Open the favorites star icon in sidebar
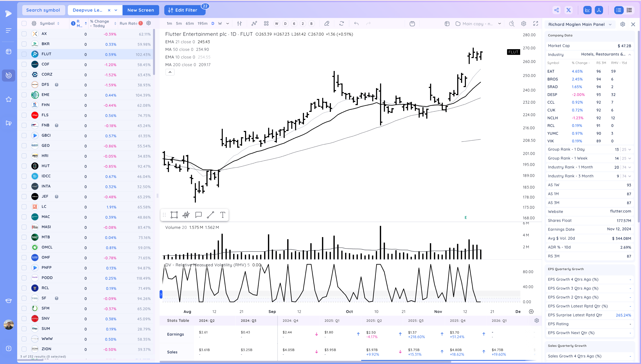 pyautogui.click(x=8, y=99)
